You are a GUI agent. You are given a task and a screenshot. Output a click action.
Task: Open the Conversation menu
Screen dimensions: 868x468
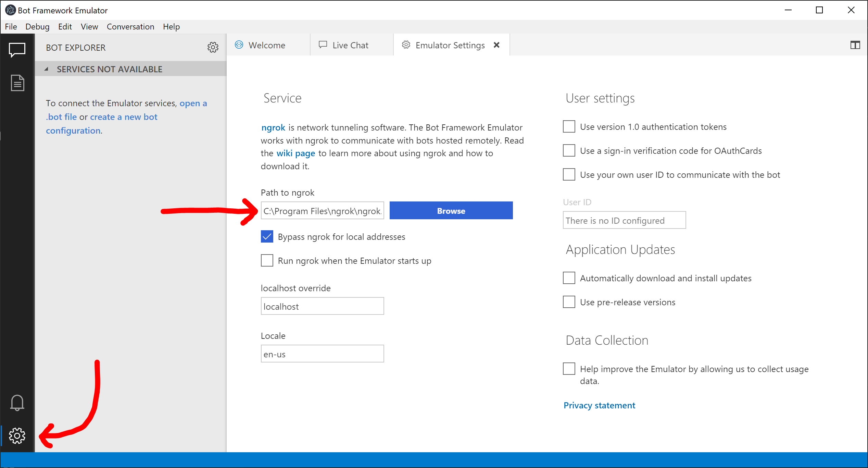pos(130,27)
